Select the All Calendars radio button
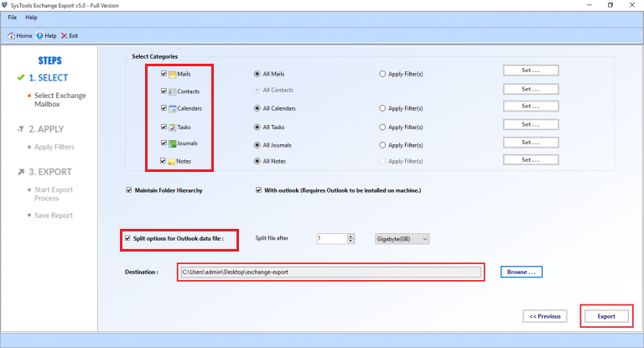This screenshot has height=348, width=644. tap(257, 108)
